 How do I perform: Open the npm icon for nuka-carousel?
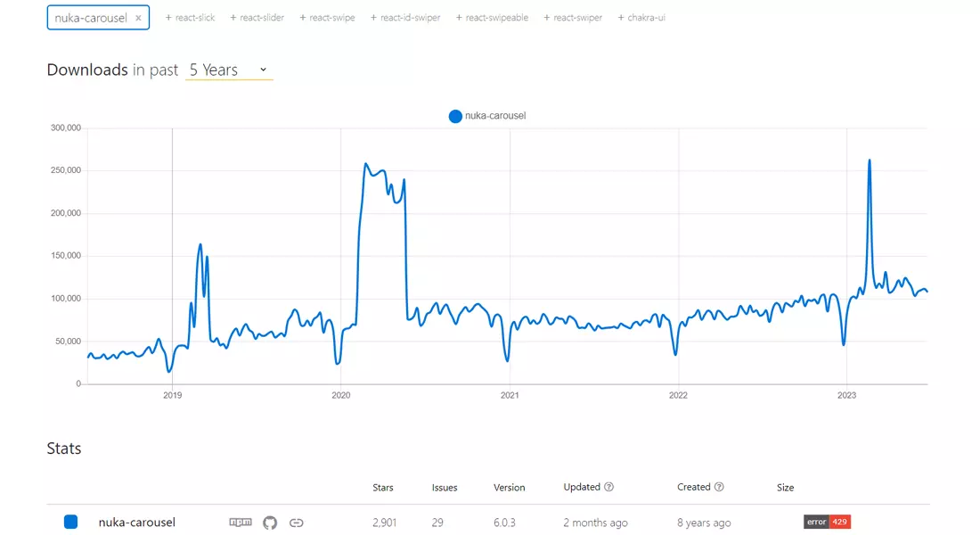tap(241, 522)
